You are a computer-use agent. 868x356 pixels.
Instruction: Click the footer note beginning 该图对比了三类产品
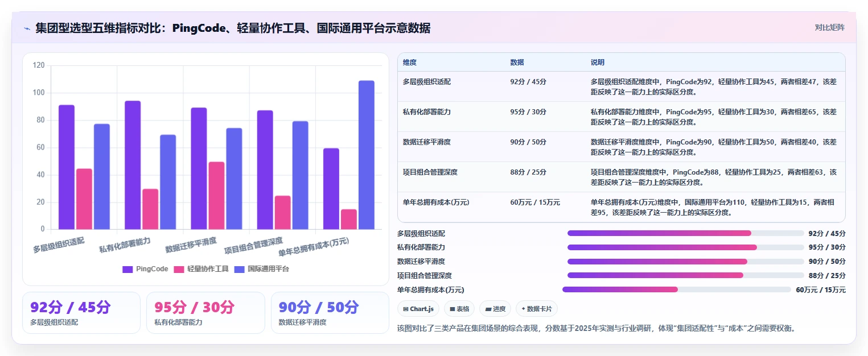[x=596, y=328]
